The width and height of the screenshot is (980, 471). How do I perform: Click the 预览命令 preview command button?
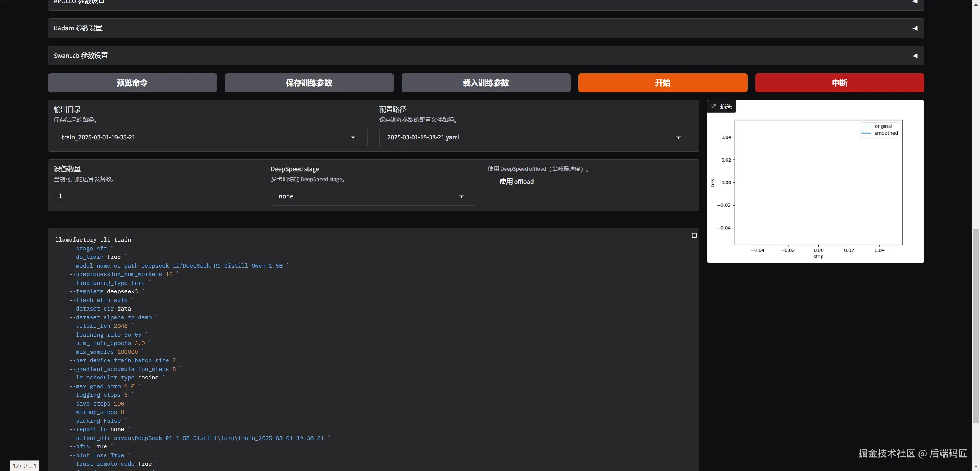click(132, 83)
